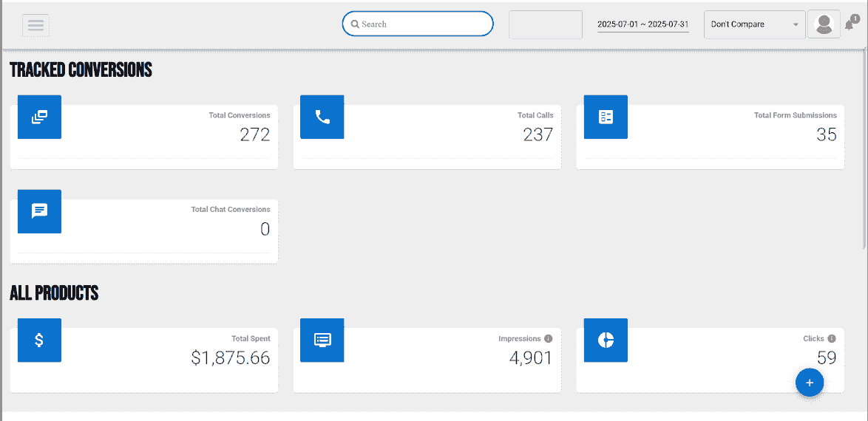Click the Impressions monitor icon
868x421 pixels.
coord(322,340)
